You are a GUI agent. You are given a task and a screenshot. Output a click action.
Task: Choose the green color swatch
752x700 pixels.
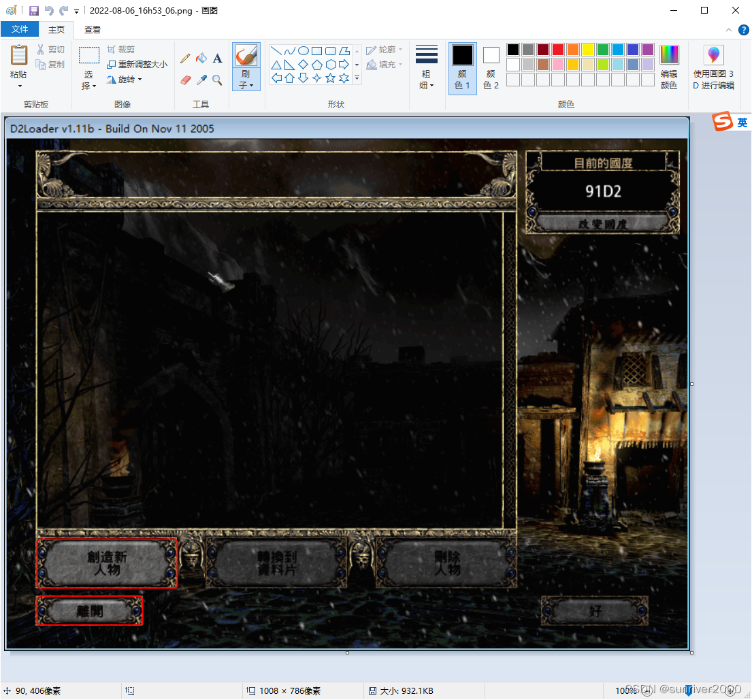603,50
